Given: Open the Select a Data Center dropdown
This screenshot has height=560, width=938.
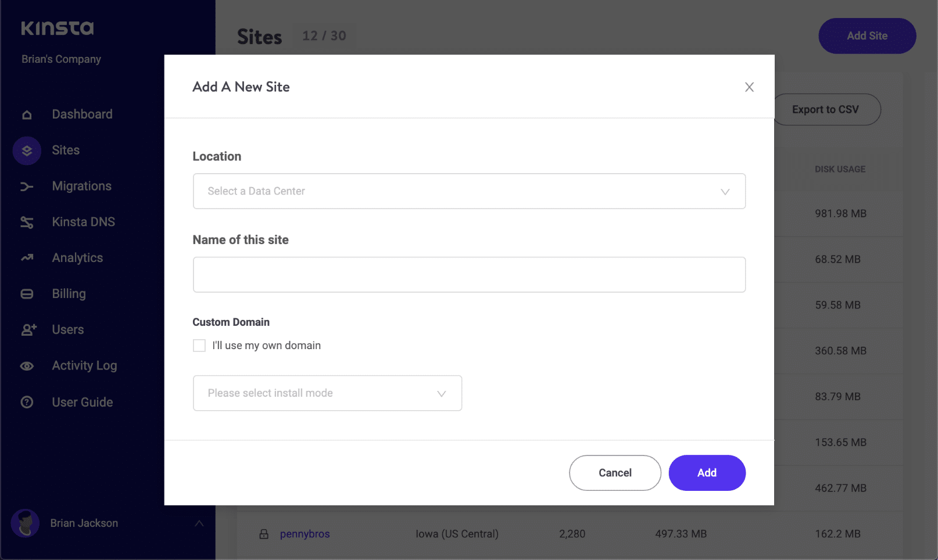Looking at the screenshot, I should [469, 191].
